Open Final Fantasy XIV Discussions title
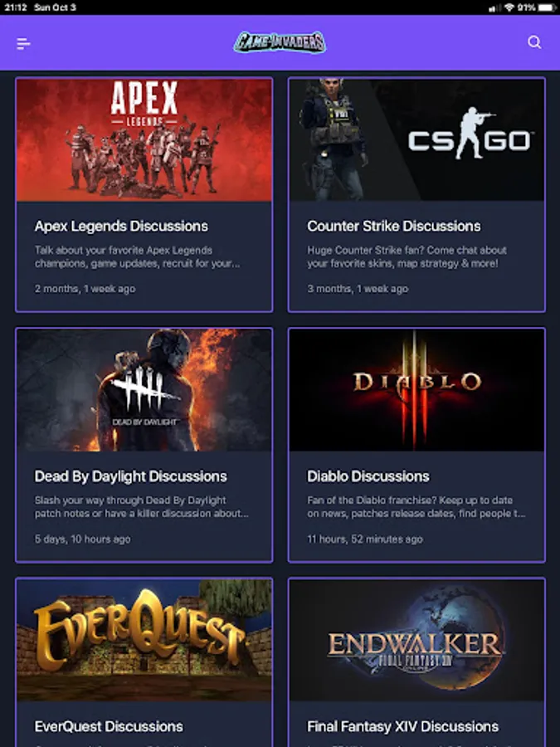The image size is (560, 747). coord(403,726)
